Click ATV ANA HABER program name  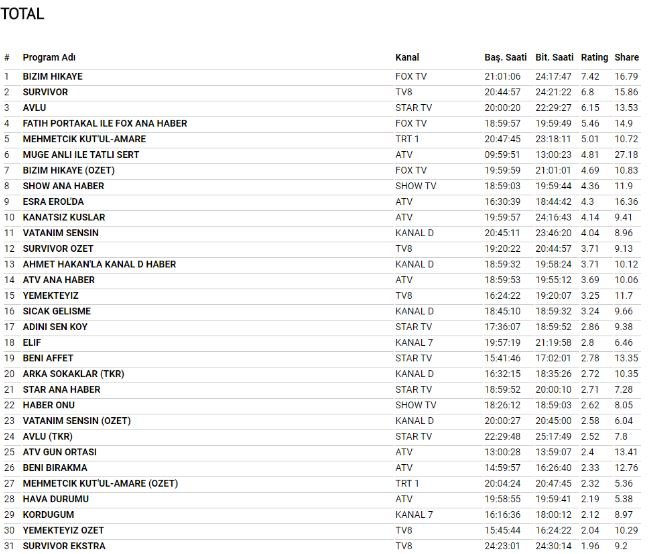pyautogui.click(x=58, y=280)
